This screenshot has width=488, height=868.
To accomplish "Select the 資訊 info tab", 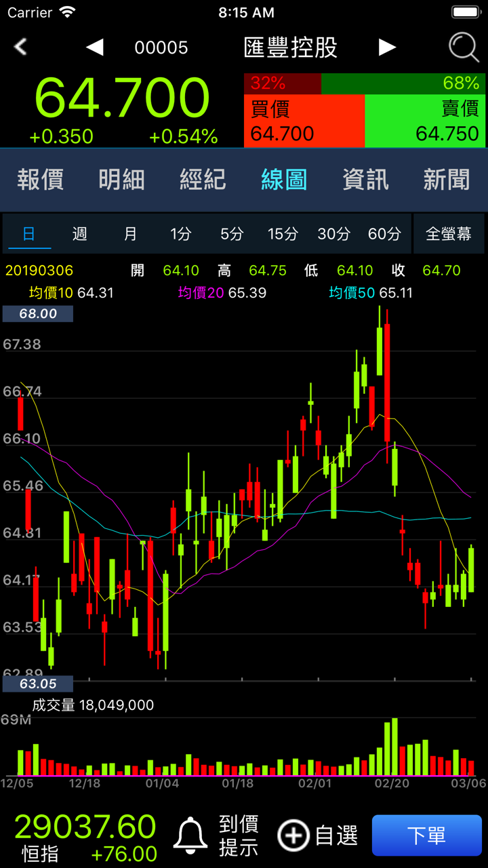I will [365, 180].
